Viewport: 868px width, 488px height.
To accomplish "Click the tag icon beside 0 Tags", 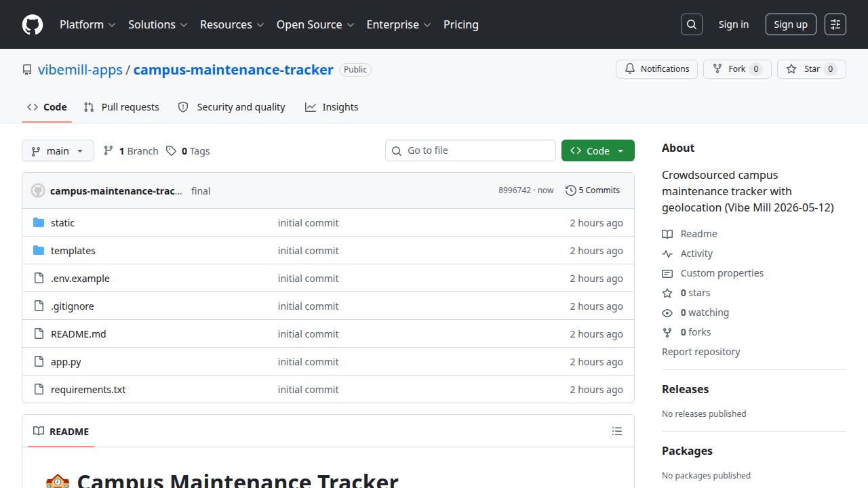I will click(171, 151).
